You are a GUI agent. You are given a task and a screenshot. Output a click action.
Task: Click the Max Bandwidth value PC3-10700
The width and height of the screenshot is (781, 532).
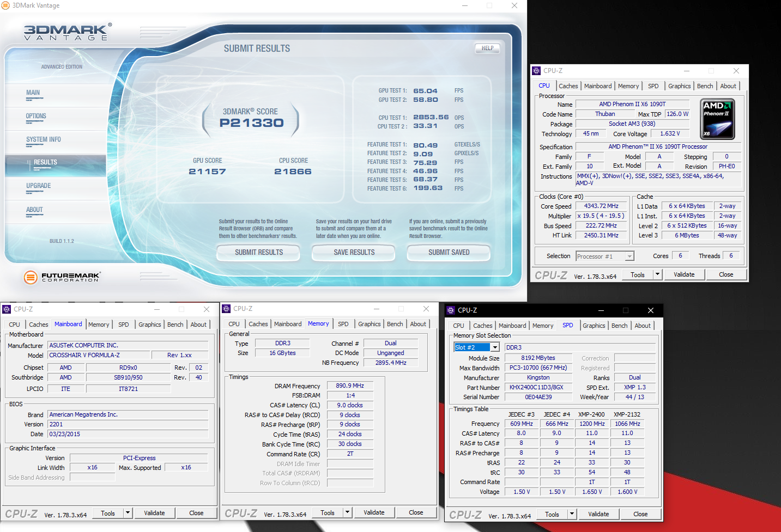(538, 368)
